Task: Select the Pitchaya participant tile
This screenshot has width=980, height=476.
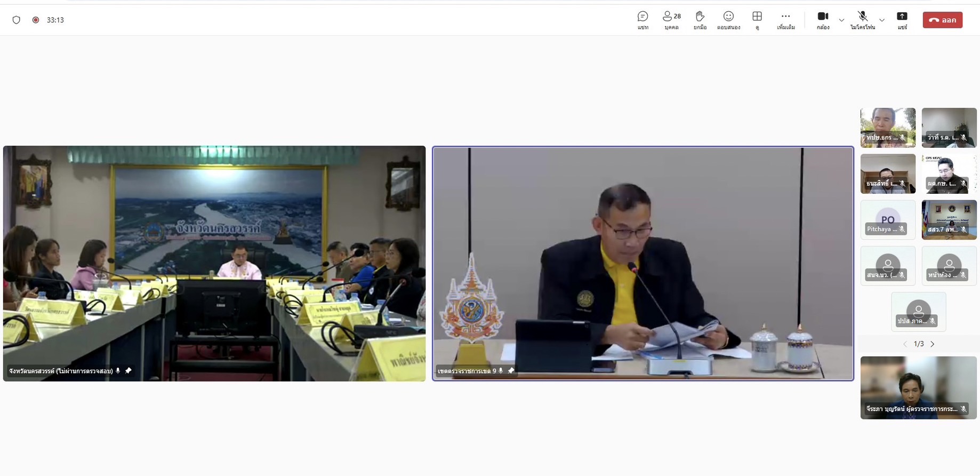Action: coord(887,219)
